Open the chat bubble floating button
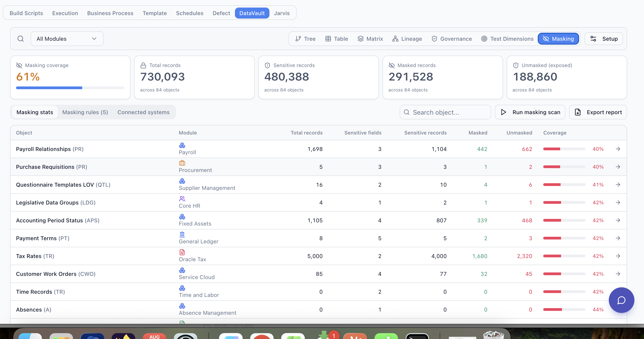The height and width of the screenshot is (339, 644). coord(621,300)
